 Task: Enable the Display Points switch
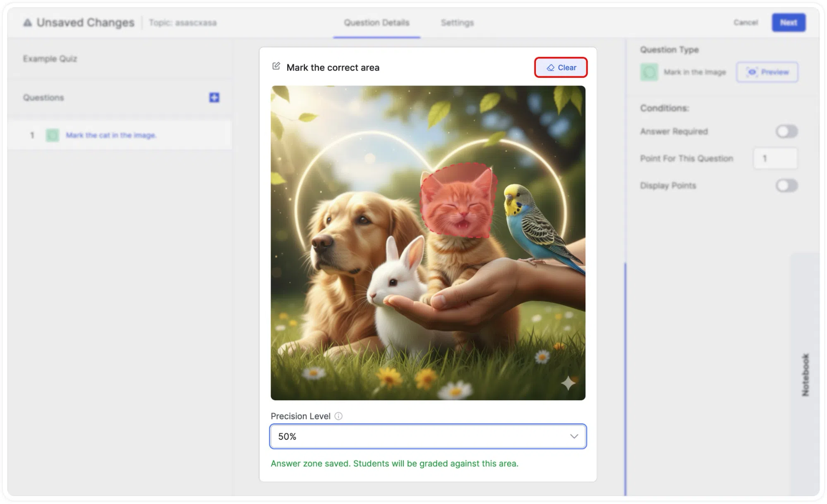click(x=786, y=185)
